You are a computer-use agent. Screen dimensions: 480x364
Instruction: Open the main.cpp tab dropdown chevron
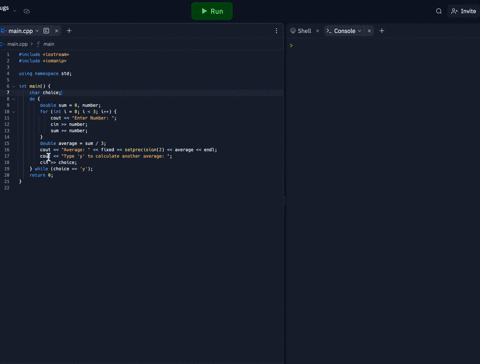coord(37,31)
